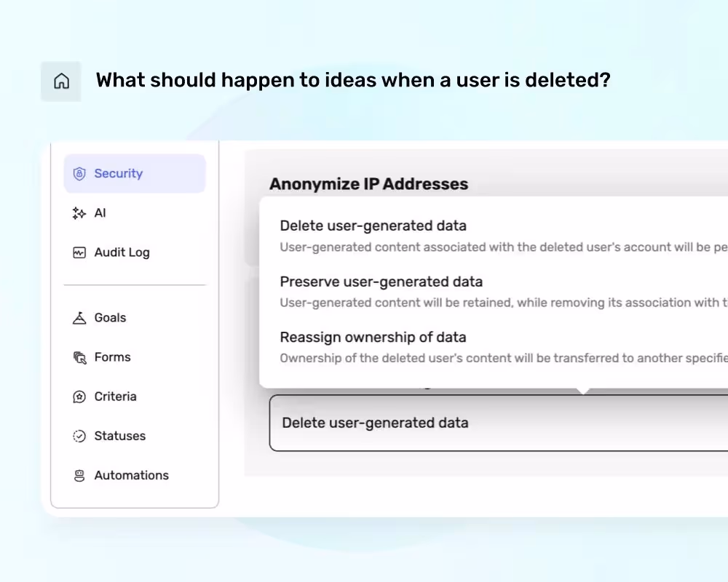728x582 pixels.
Task: Click the Criteria badge icon
Action: tap(79, 396)
